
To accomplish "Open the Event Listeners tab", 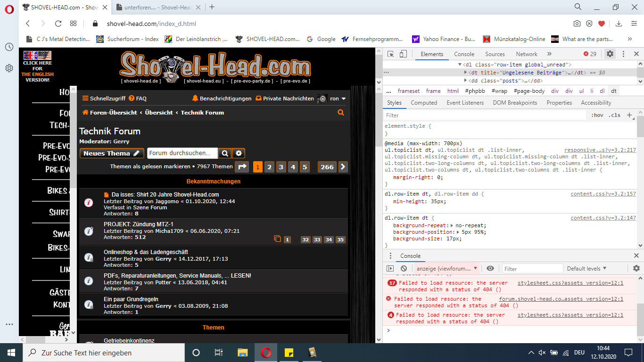I will point(465,103).
